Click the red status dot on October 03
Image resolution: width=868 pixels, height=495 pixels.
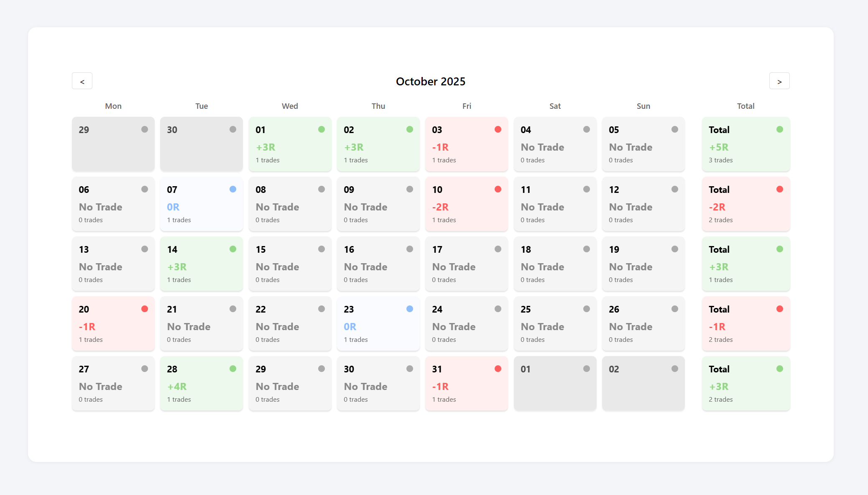(x=498, y=129)
